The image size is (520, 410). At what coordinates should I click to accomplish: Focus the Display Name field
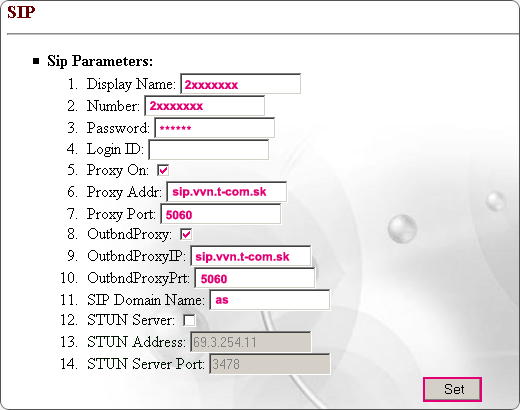pyautogui.click(x=241, y=84)
